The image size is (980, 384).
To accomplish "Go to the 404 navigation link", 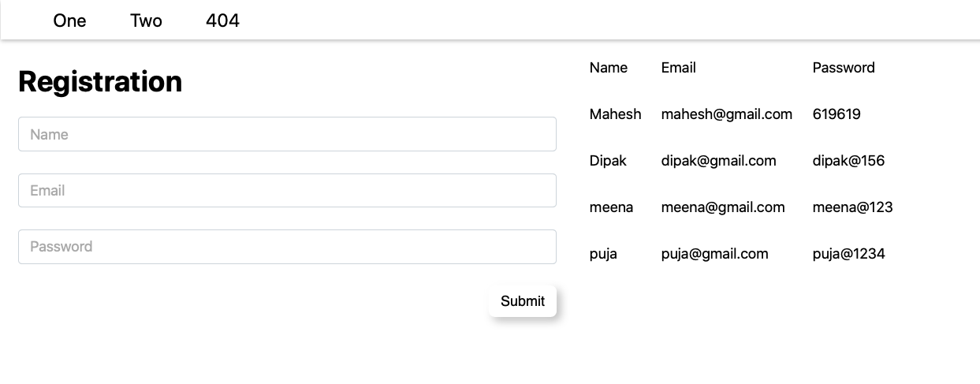I will pyautogui.click(x=222, y=21).
